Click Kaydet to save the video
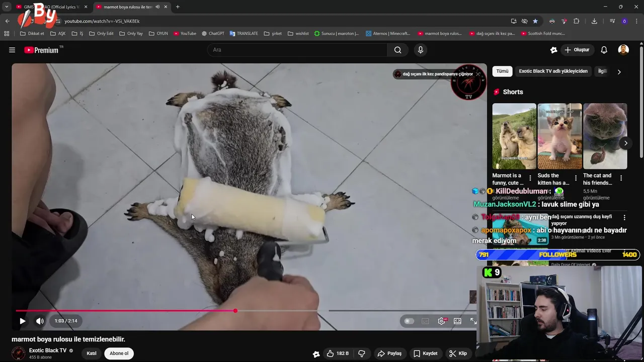644x362 pixels. click(425, 353)
